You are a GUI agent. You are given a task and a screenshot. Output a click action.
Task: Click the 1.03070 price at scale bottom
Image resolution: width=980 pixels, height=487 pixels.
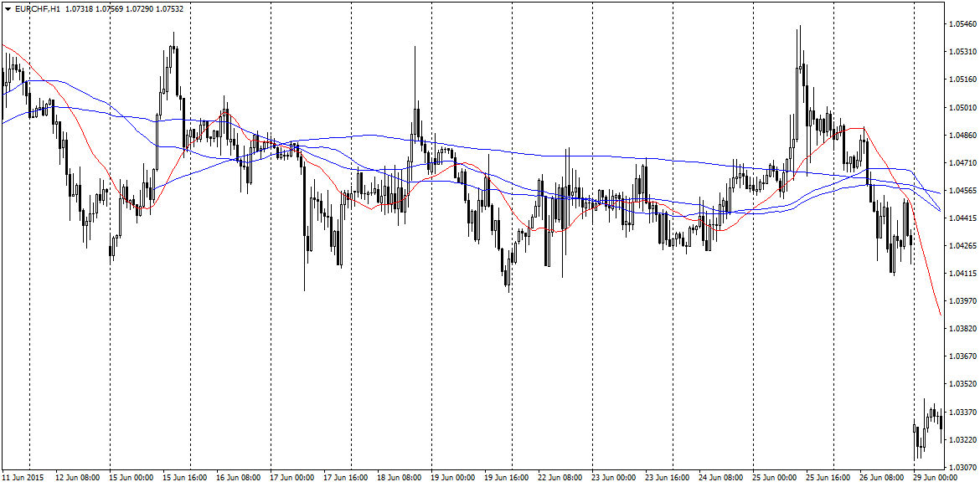(x=962, y=467)
